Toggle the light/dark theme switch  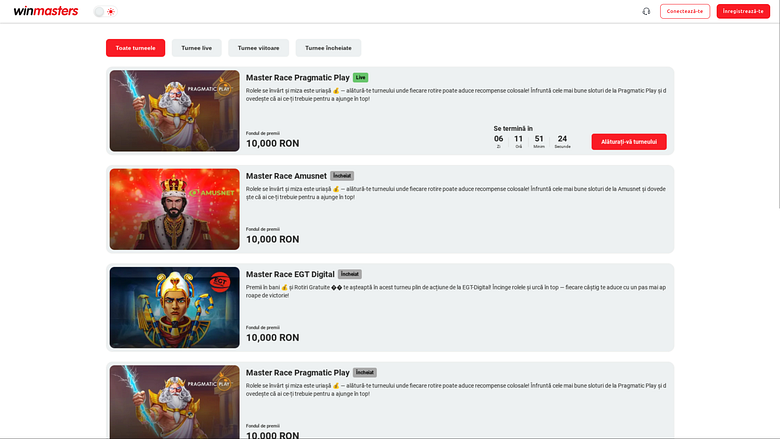pyautogui.click(x=105, y=11)
